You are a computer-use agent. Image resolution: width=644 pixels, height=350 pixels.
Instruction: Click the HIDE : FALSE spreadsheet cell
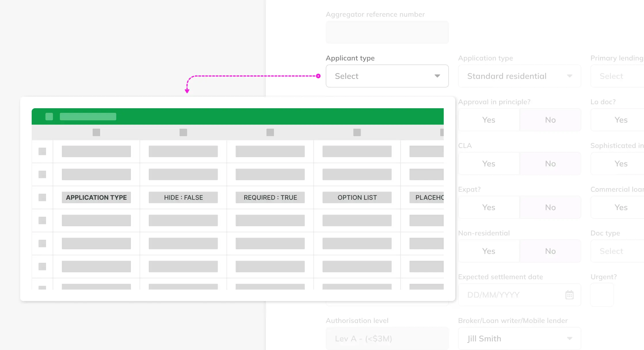point(183,197)
